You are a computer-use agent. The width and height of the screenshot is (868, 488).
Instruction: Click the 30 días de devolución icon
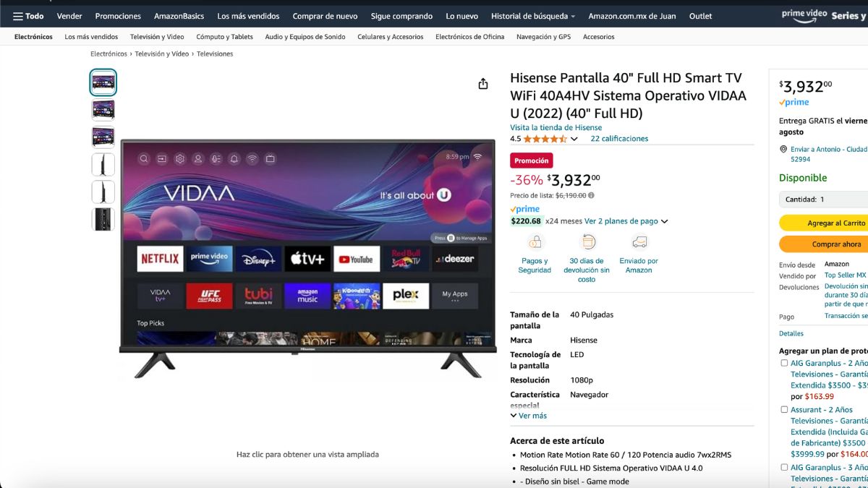(x=587, y=242)
